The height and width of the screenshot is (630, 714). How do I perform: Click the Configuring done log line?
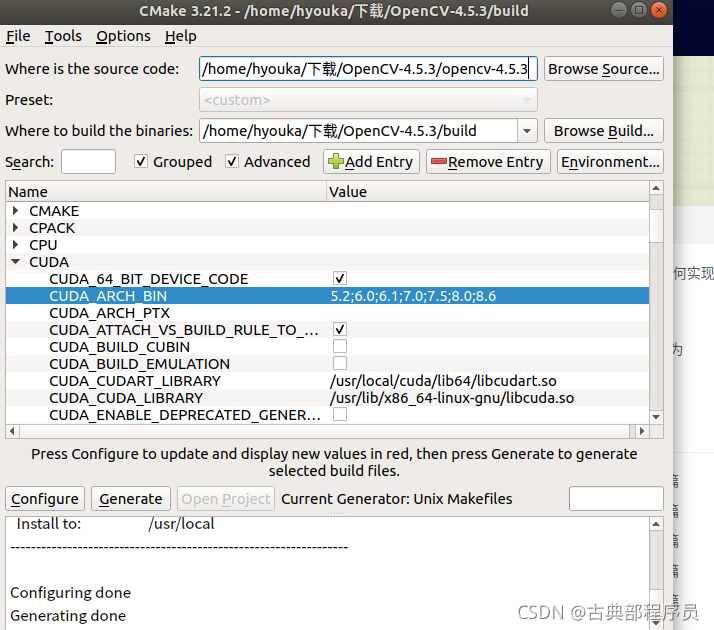point(71,593)
